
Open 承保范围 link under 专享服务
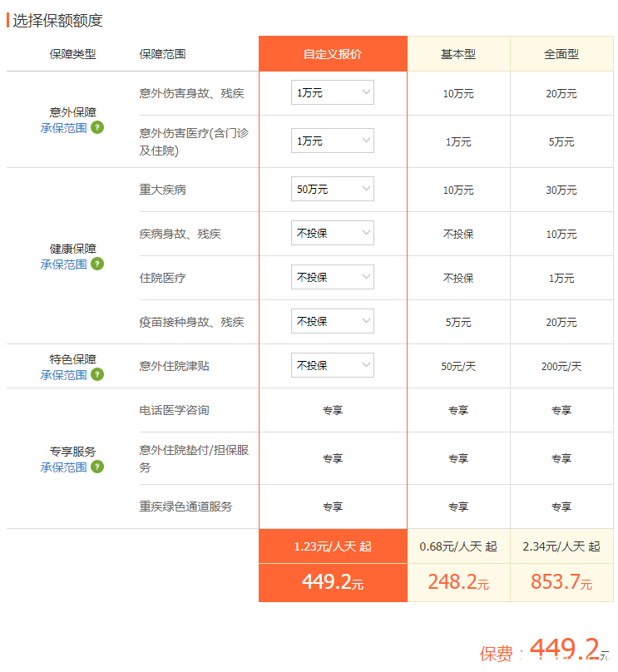click(x=63, y=467)
